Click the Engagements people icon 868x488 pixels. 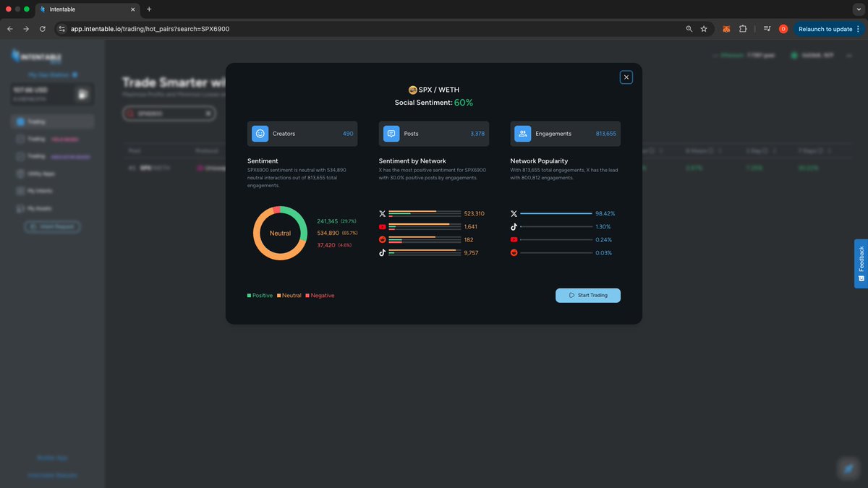tap(522, 134)
